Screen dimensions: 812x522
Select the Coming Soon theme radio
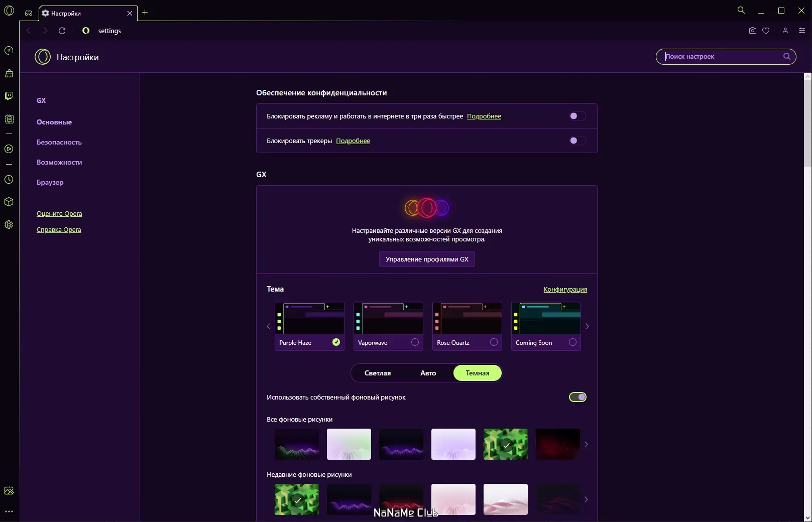[572, 342]
